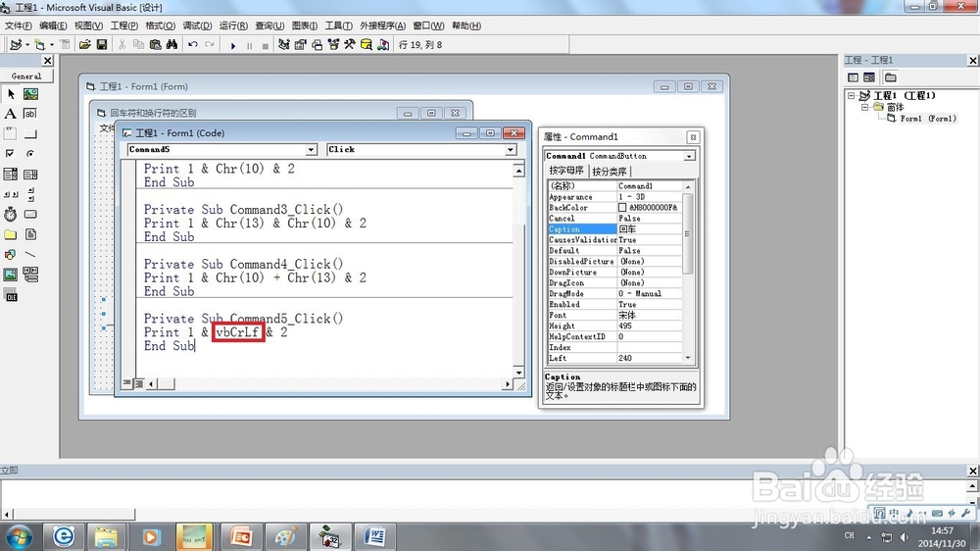Select the PictureBox control tool
The image size is (980, 551).
30,94
